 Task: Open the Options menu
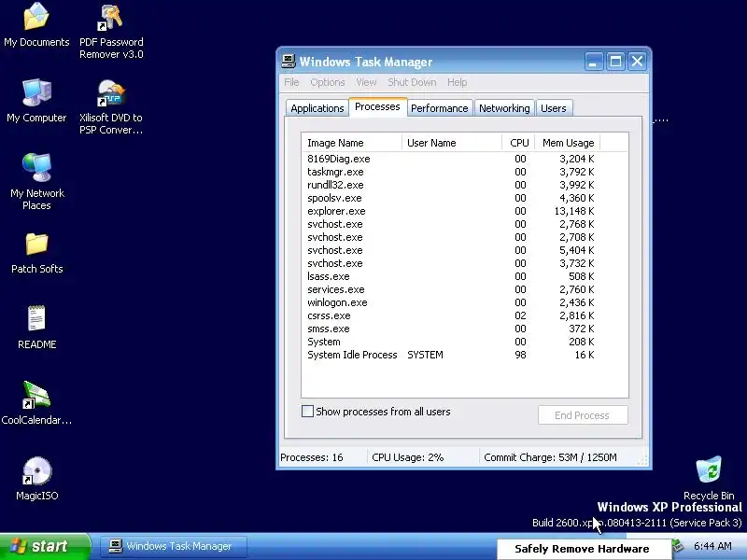328,82
